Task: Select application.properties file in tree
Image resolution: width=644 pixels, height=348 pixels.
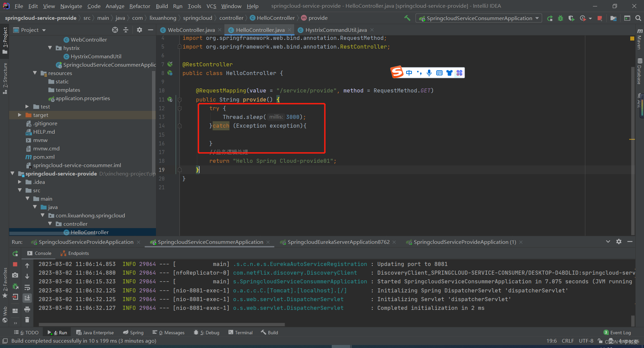Action: pos(83,98)
